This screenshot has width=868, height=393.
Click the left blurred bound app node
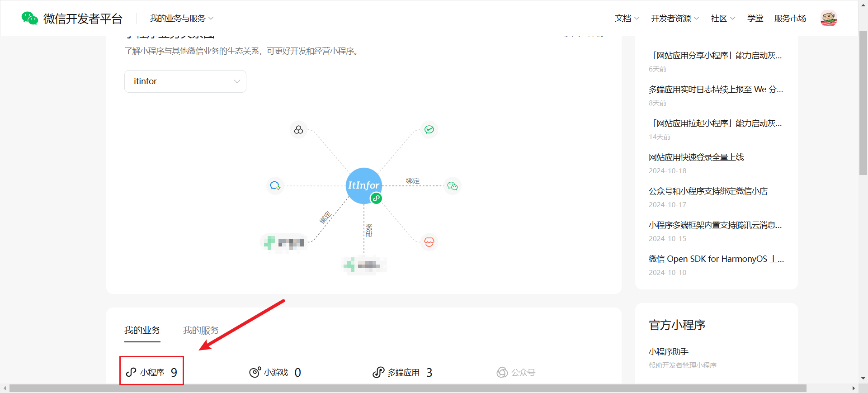284,243
